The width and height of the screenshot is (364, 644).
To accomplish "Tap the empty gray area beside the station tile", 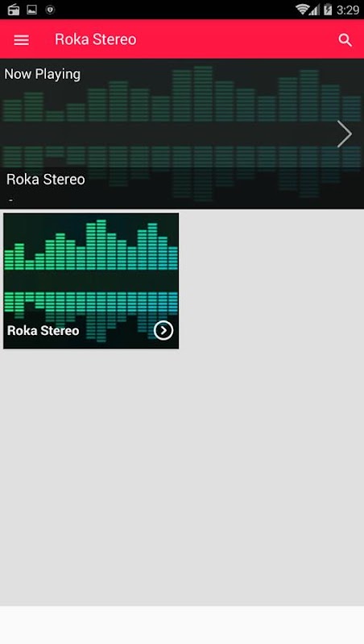I will point(271,281).
